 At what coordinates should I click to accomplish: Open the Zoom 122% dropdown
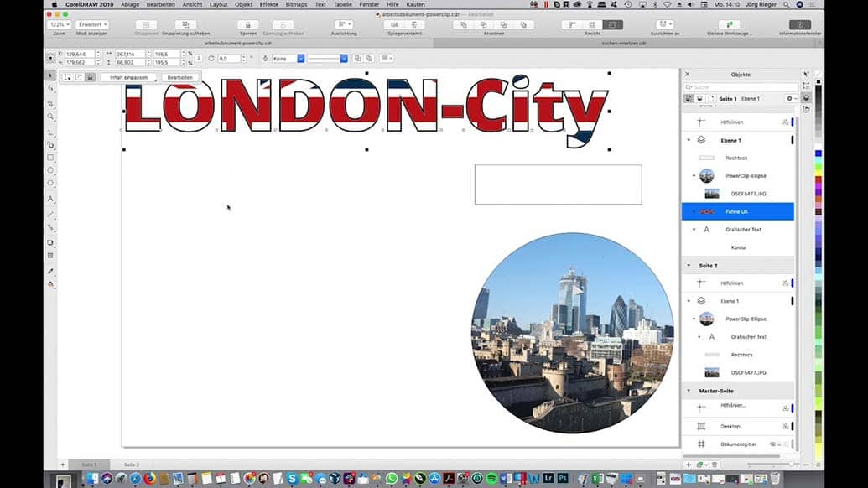pyautogui.click(x=60, y=24)
